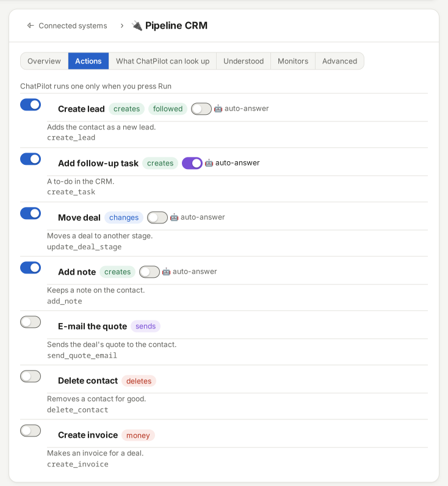Screen dimensions: 448x486
Task: Enable the Delete contact action
Action: (x=31, y=376)
